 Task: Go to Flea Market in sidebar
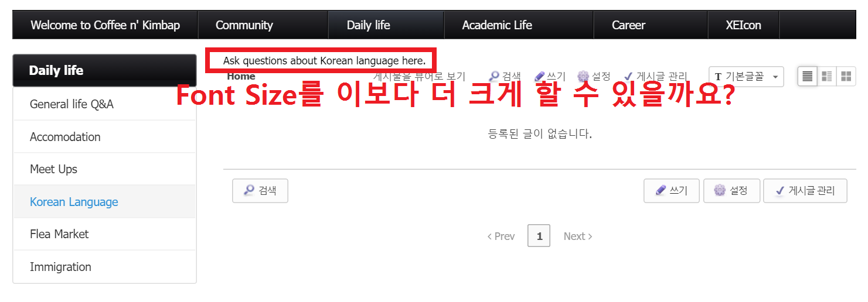point(59,234)
